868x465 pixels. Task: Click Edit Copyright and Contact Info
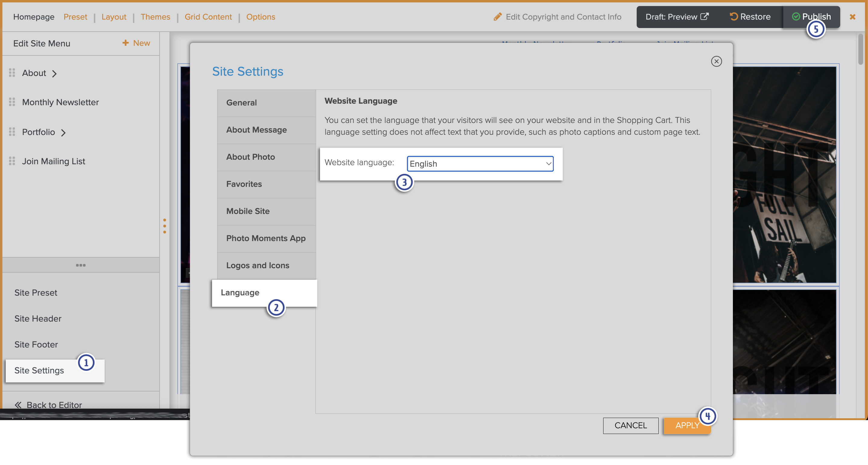[557, 17]
